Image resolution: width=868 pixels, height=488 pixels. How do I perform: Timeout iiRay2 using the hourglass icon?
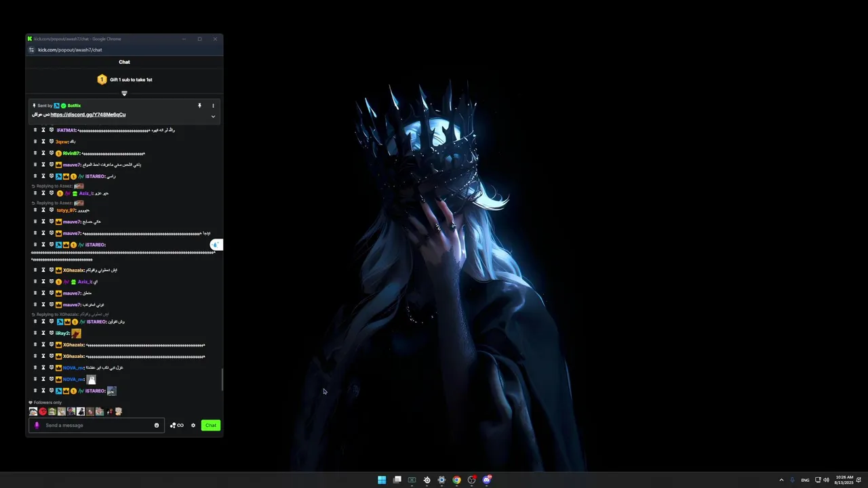tap(43, 333)
